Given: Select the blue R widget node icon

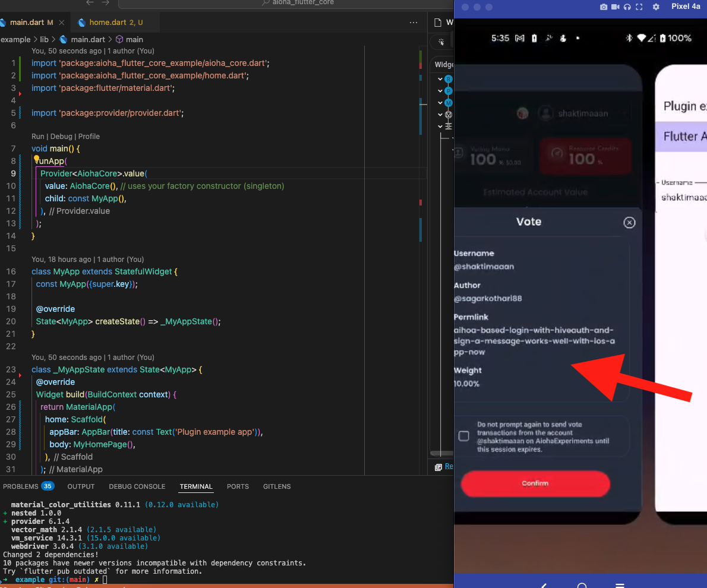Looking at the screenshot, I should coord(448,80).
